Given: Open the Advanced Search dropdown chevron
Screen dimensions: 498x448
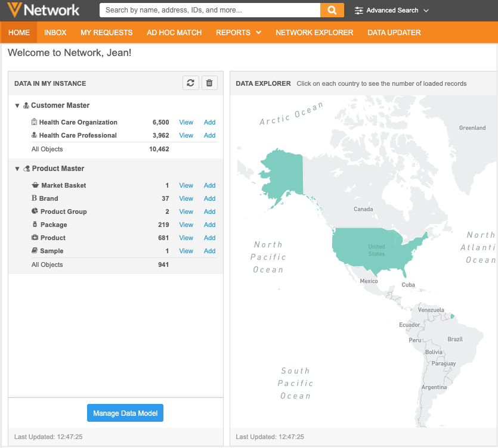Looking at the screenshot, I should tap(426, 11).
